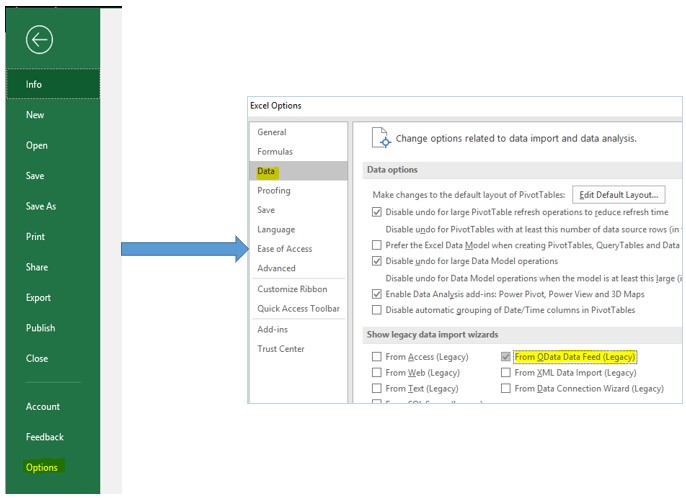
Task: Toggle Disable undo for large PivotTable refresh
Action: tap(376, 212)
